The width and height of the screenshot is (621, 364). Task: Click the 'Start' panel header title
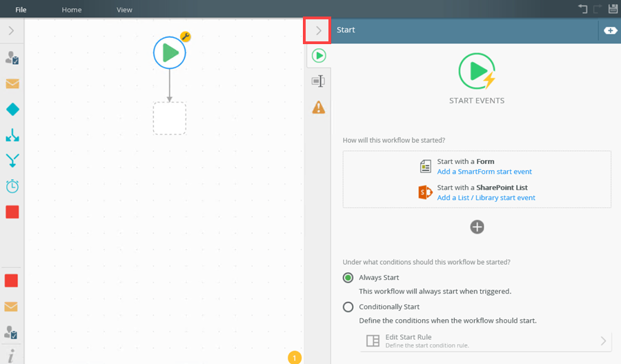pyautogui.click(x=346, y=30)
